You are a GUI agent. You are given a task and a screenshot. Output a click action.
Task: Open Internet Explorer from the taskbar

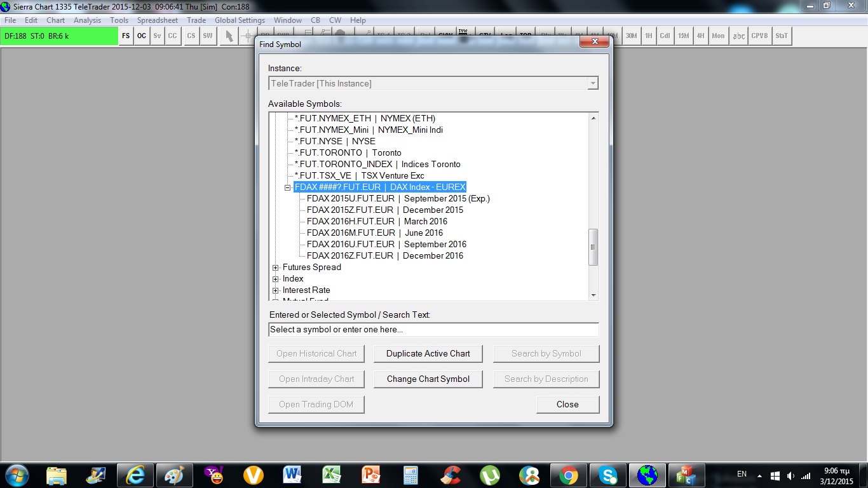tap(135, 475)
